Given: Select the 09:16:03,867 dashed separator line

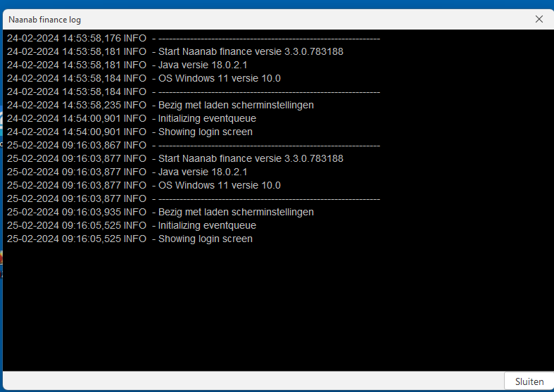Looking at the screenshot, I should (x=194, y=145).
